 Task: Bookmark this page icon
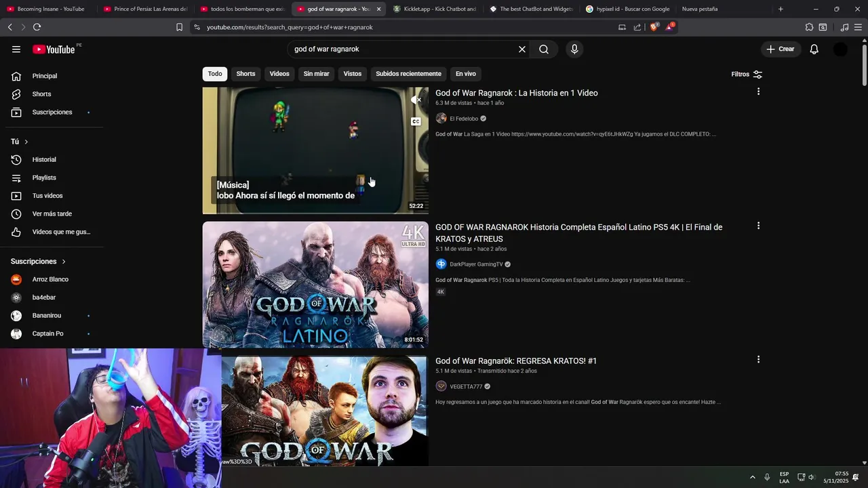coord(179,27)
